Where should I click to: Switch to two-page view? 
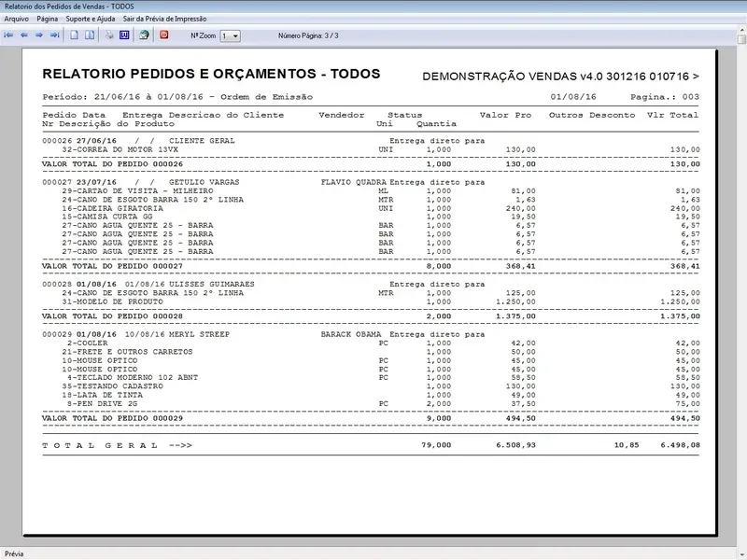[90, 35]
